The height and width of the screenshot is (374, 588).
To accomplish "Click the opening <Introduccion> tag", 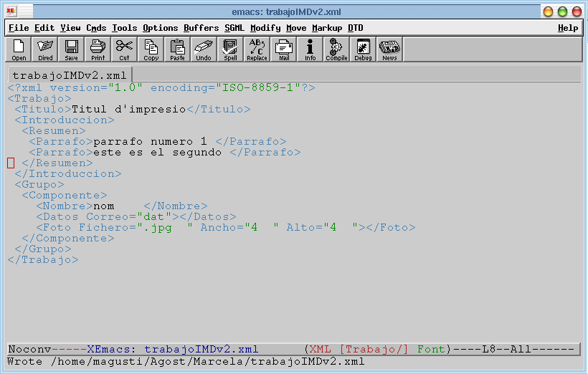I will [64, 120].
